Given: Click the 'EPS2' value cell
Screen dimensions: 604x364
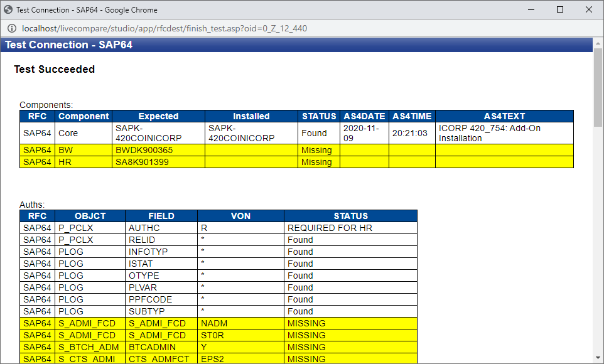Looking at the screenshot, I should 240,359.
